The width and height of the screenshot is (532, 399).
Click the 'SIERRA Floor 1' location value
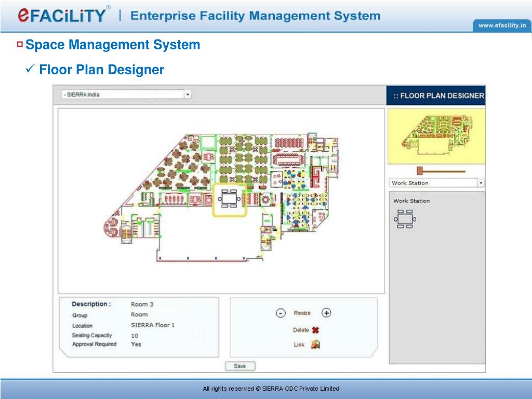point(153,325)
